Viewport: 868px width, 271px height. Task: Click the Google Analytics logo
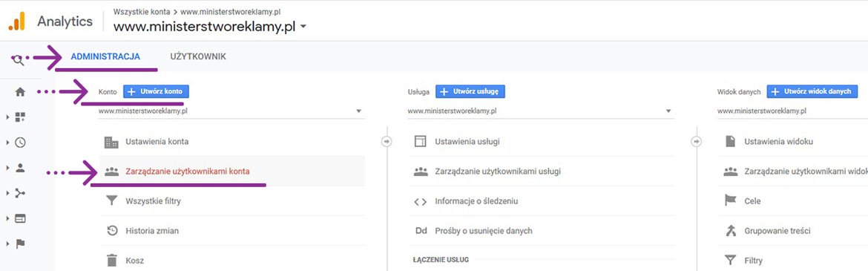coord(16,21)
